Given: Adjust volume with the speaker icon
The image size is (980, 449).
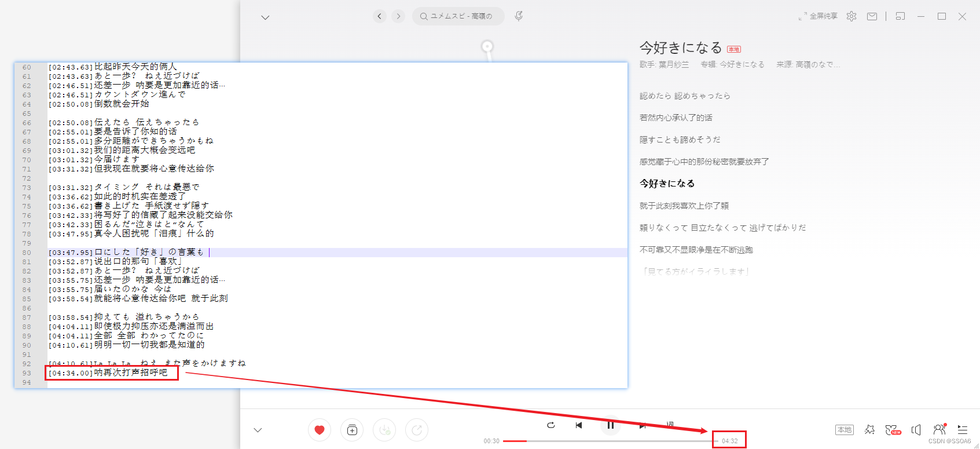Looking at the screenshot, I should click(x=916, y=430).
